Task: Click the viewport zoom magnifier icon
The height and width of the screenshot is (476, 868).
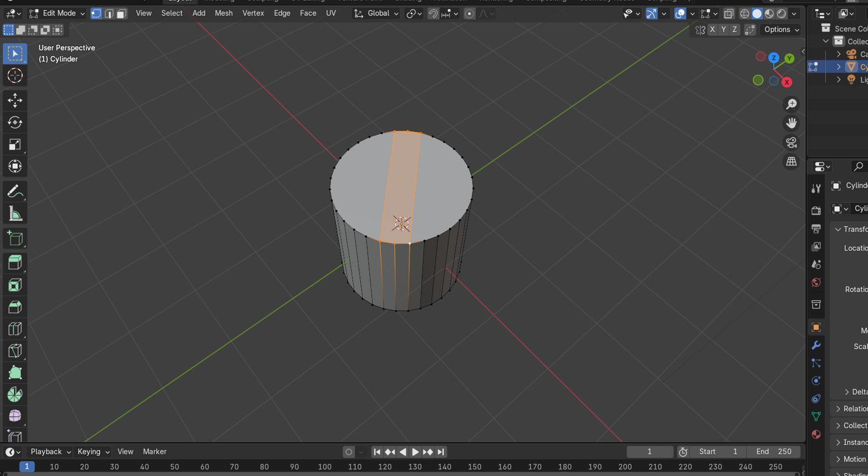Action: [x=792, y=104]
